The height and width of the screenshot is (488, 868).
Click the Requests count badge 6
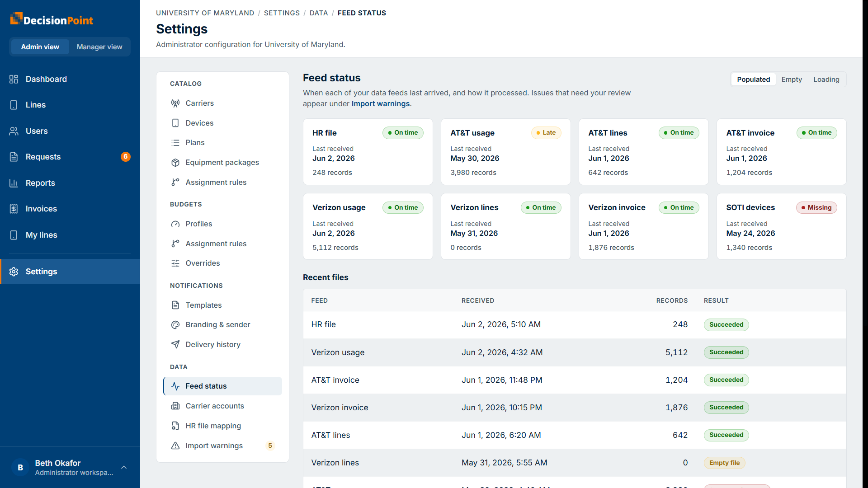pos(125,157)
